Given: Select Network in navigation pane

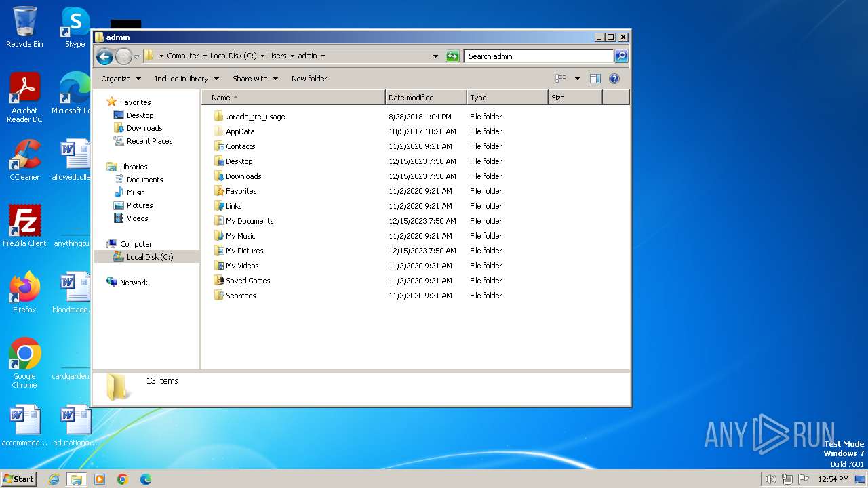Looking at the screenshot, I should click(134, 283).
